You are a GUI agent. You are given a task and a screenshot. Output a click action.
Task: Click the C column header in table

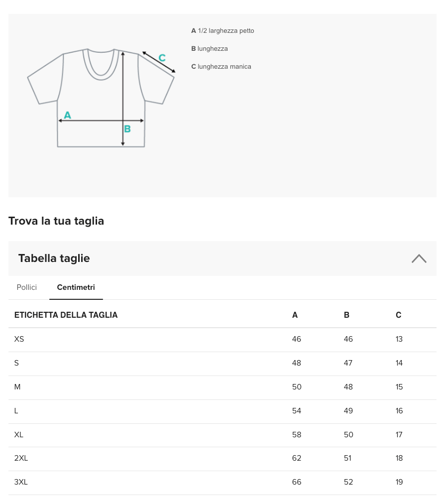click(x=398, y=315)
